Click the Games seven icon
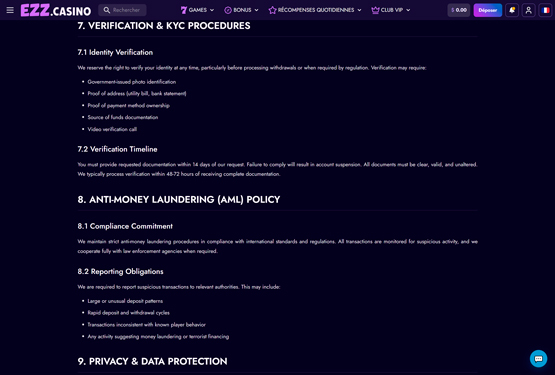 [184, 10]
